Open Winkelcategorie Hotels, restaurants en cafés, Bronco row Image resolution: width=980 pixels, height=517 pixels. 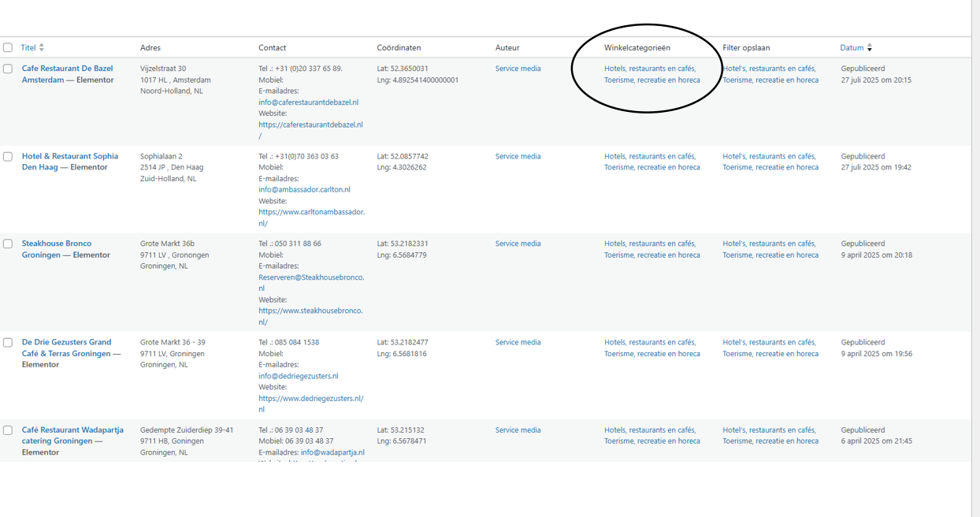coord(650,244)
